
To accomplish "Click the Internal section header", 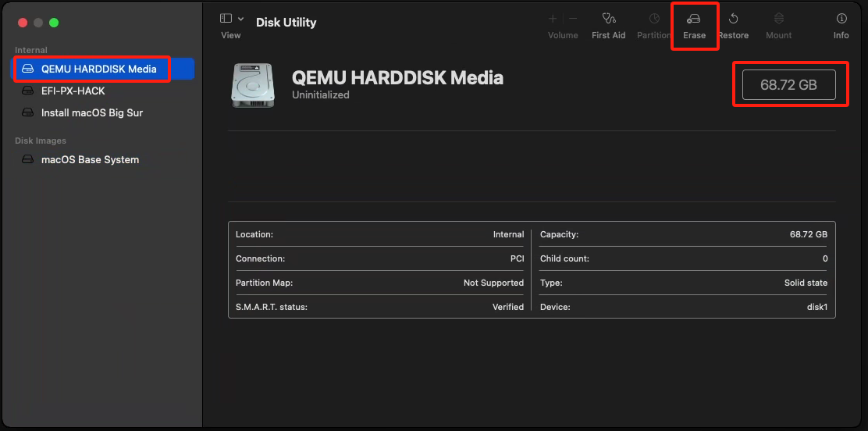I will [31, 50].
